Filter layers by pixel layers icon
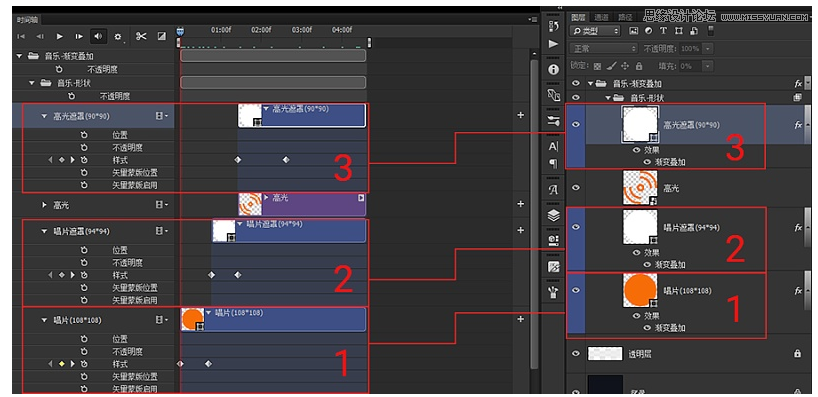This screenshot has width=818, height=397. [634, 31]
